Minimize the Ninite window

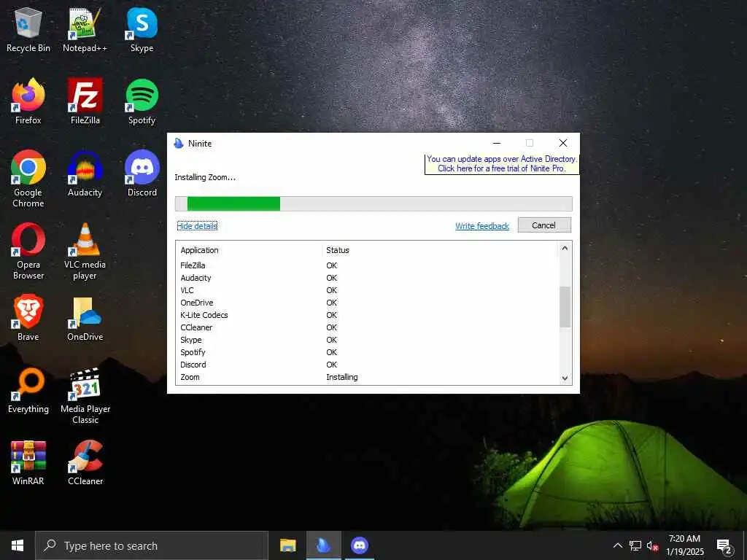tap(496, 143)
